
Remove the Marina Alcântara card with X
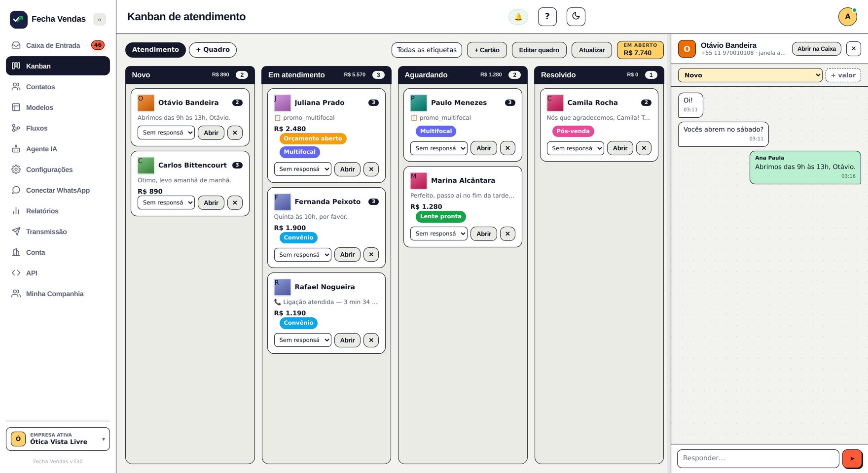[507, 234]
